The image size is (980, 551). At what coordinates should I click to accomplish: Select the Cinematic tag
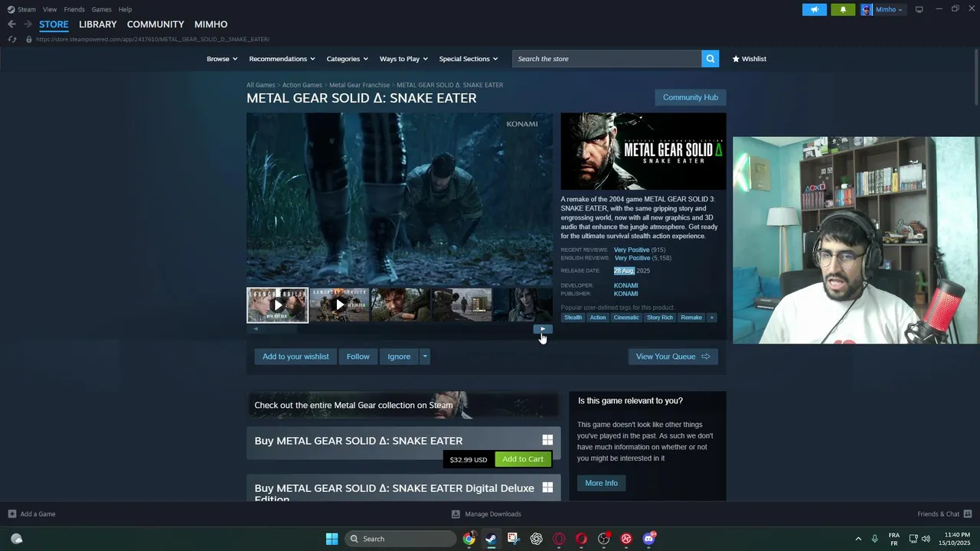pos(626,318)
